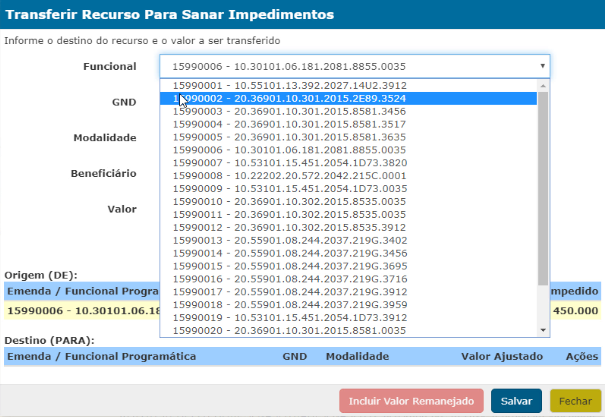This screenshot has width=605, height=417.
Task: Click the Salvar button
Action: (515, 401)
